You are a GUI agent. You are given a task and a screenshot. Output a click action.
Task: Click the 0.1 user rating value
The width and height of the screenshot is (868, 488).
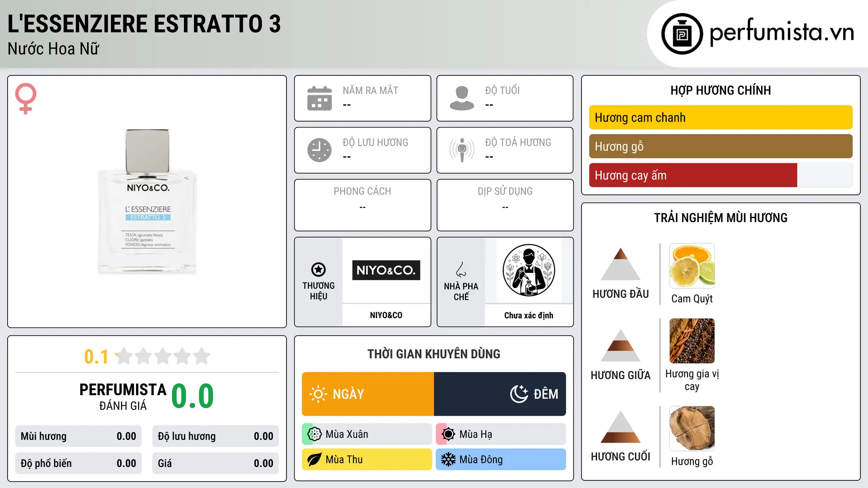click(x=96, y=357)
